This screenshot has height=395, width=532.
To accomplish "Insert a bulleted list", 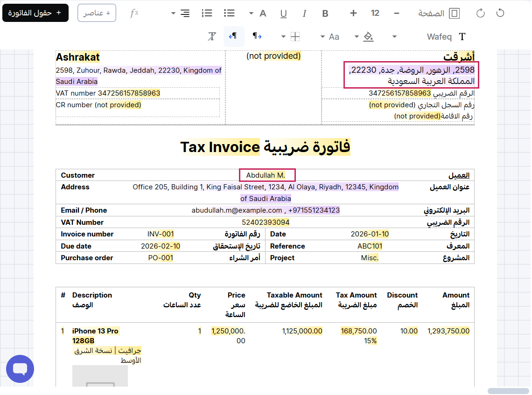I will 229,13.
